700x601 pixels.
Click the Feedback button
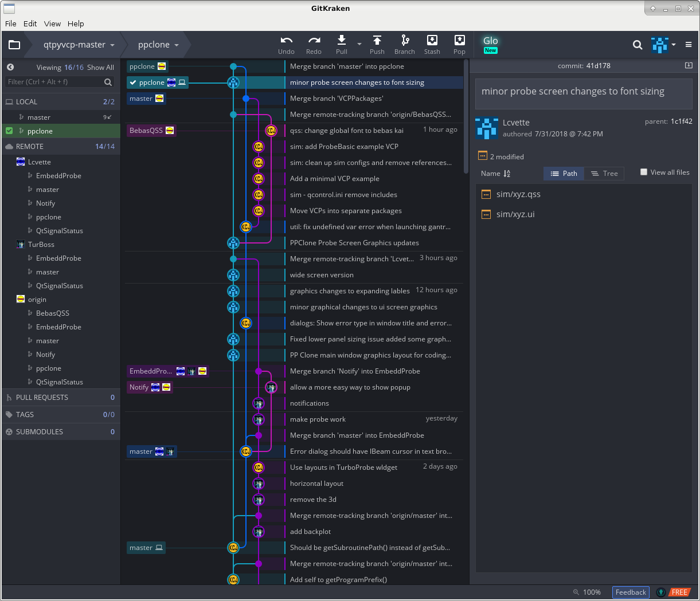(631, 592)
